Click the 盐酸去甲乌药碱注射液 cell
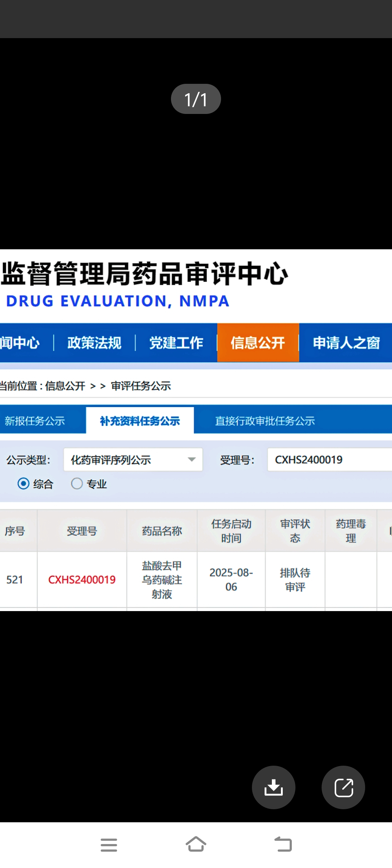The width and height of the screenshot is (392, 868). [x=162, y=580]
